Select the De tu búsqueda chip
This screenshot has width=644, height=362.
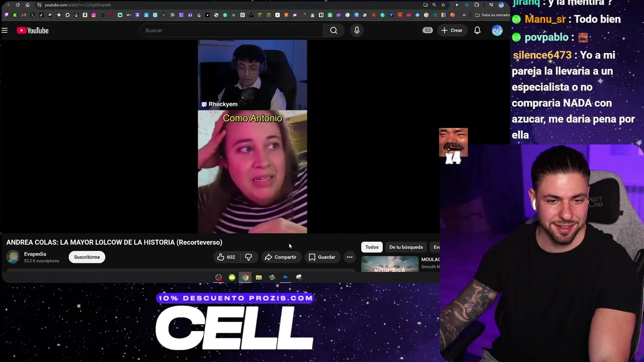point(406,247)
